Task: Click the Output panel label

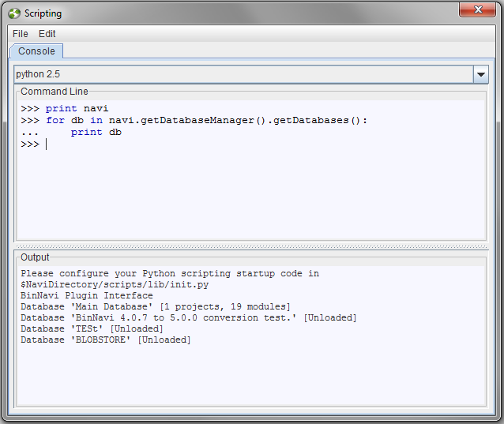Action: pos(35,257)
